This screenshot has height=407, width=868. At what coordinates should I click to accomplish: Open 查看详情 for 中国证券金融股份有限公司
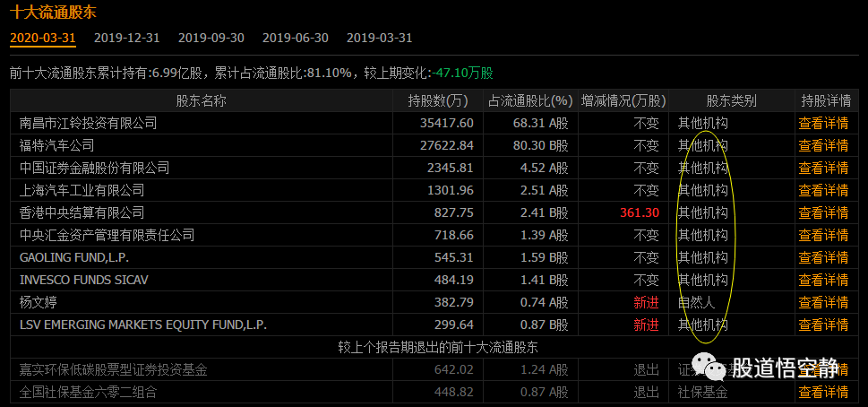[823, 168]
